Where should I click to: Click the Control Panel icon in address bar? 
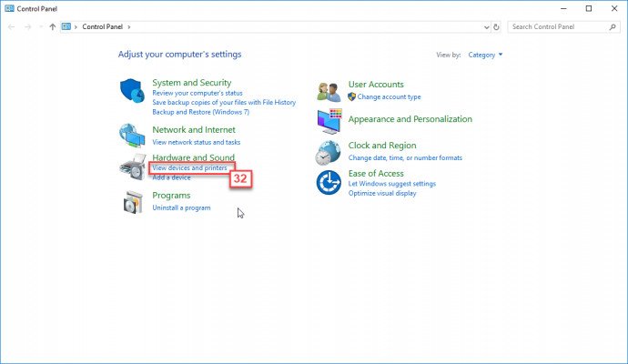[66, 26]
